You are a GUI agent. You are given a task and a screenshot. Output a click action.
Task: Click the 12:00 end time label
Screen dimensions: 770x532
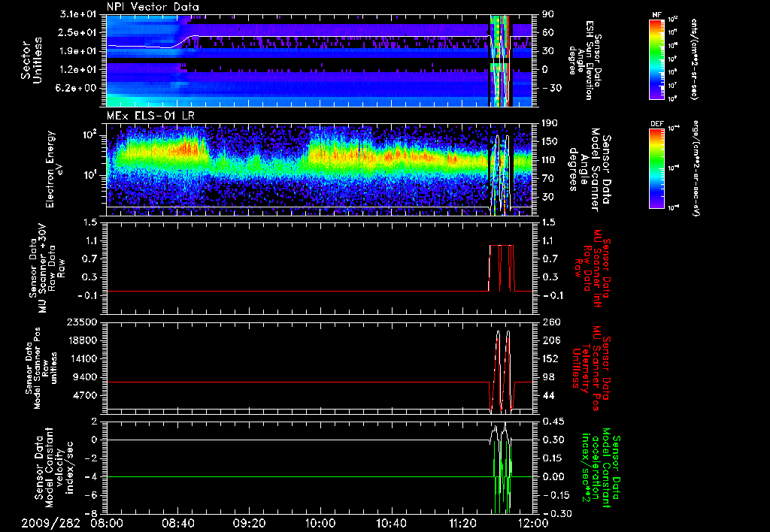(535, 522)
